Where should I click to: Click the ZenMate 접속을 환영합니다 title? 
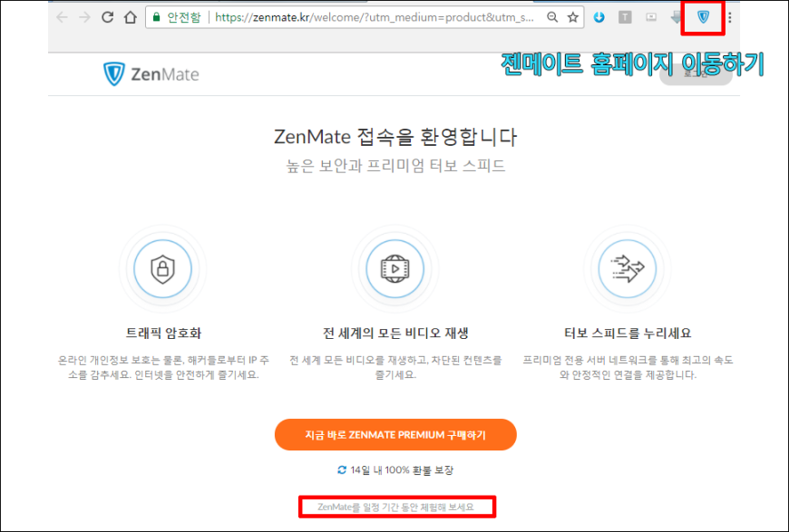(x=395, y=137)
